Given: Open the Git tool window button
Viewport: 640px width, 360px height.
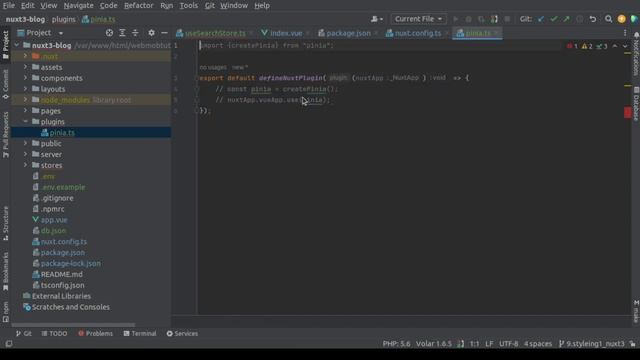Looking at the screenshot, I should (23, 333).
